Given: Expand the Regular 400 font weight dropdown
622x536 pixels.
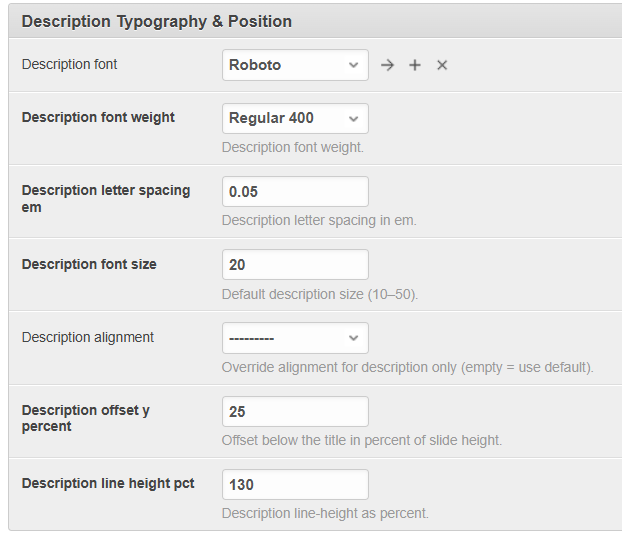Looking at the screenshot, I should pyautogui.click(x=295, y=118).
